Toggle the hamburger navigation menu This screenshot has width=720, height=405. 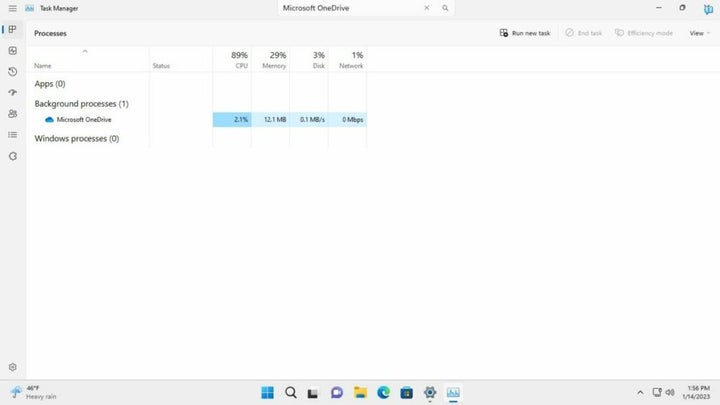12,8
